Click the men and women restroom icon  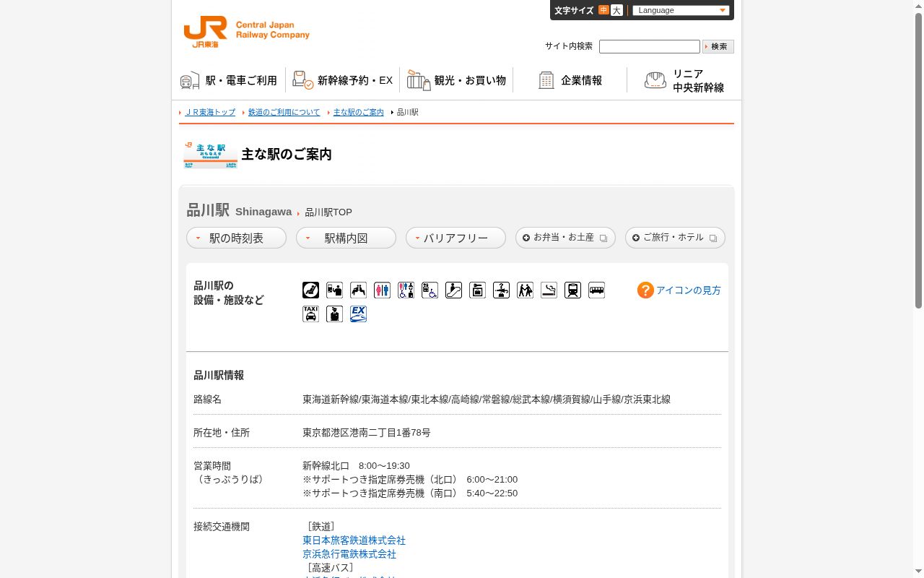point(382,290)
